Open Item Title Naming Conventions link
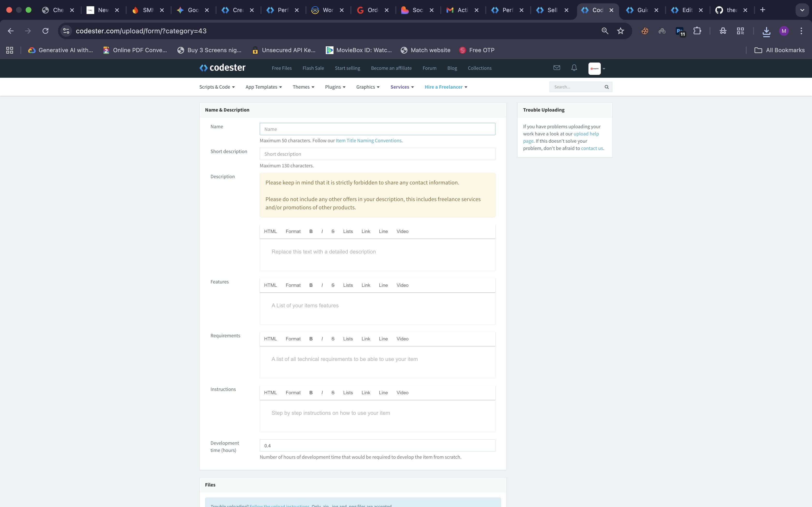Image resolution: width=812 pixels, height=507 pixels. (368, 141)
